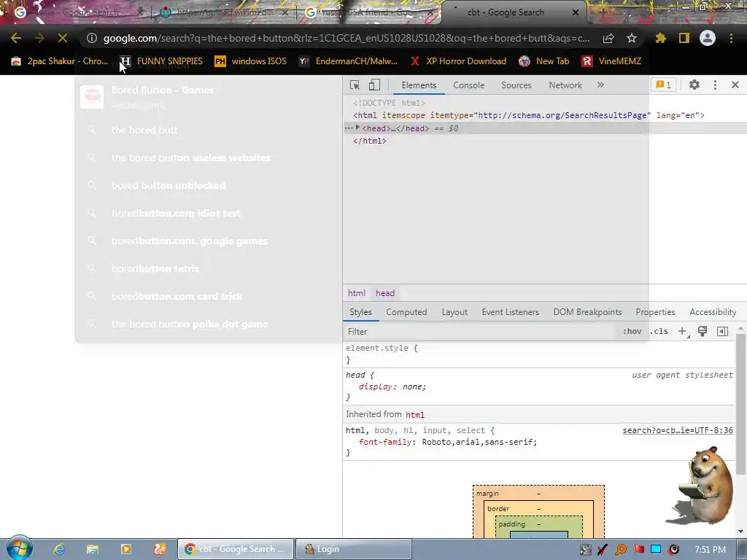Open the Event Listeners pane tab
The height and width of the screenshot is (560, 747).
click(x=510, y=312)
